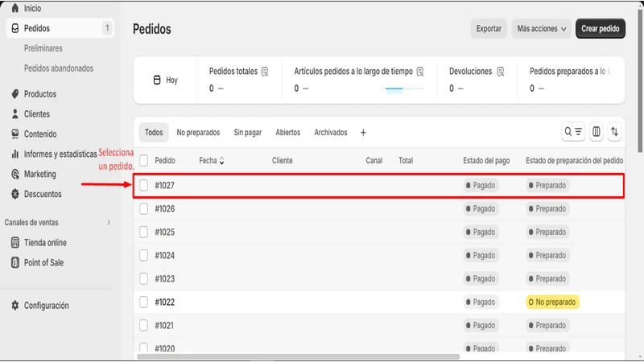Click Pedidos preparados metric card
This screenshot has width=644, height=362.
(571, 80)
